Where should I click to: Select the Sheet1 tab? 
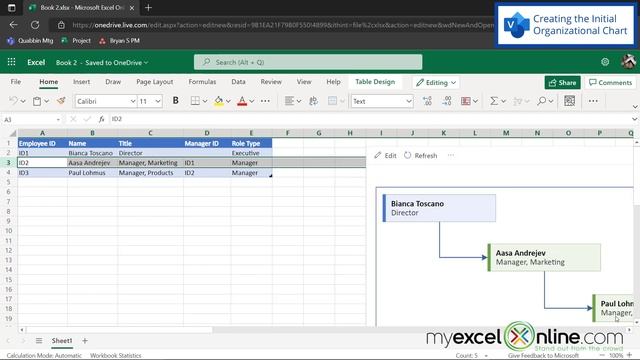tap(62, 340)
